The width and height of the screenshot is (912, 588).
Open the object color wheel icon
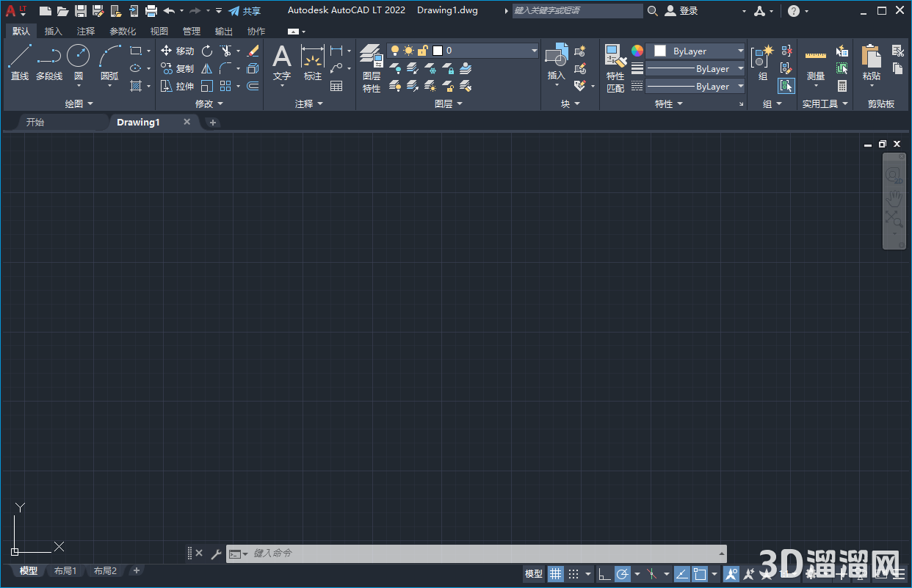click(637, 51)
